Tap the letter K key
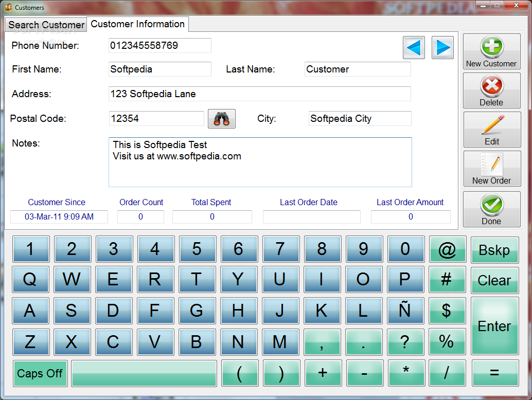The height and width of the screenshot is (400, 532). pyautogui.click(x=322, y=311)
